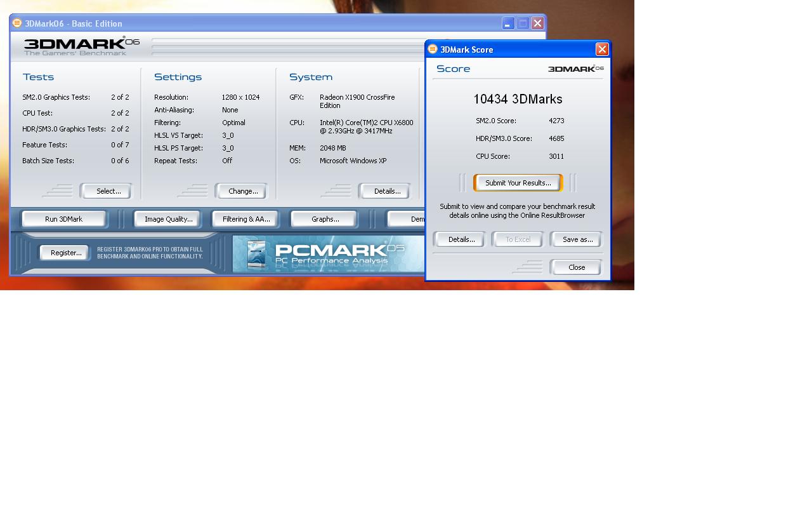Click the Batch Size Tests 0 of 6 row
The height and width of the screenshot is (508, 812).
coord(75,161)
